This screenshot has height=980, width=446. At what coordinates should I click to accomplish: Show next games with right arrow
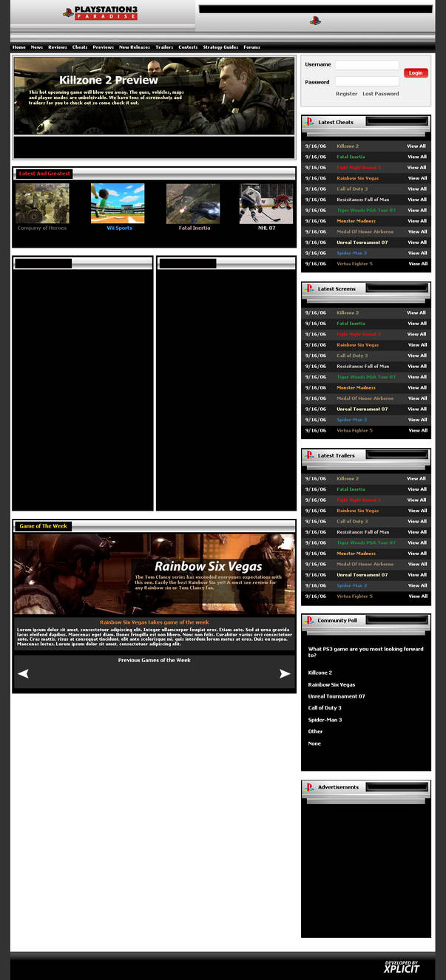coord(285,673)
